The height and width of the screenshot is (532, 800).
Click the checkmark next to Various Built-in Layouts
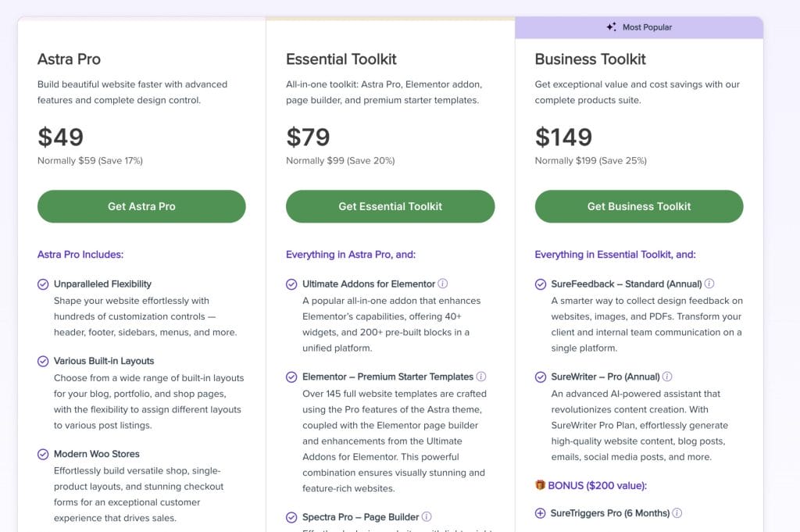click(x=43, y=361)
